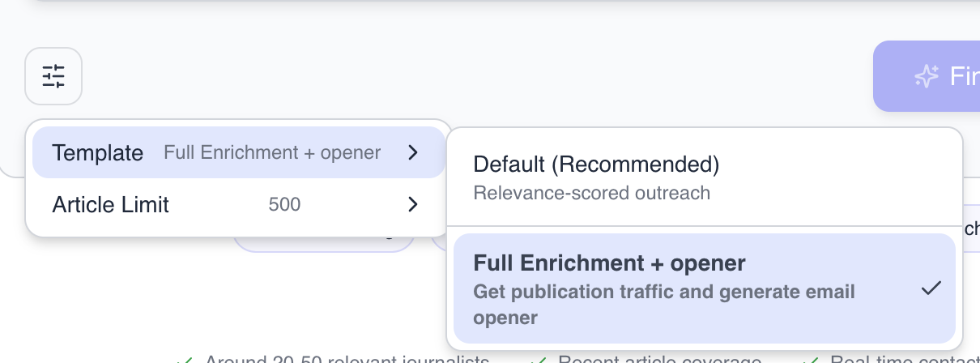Click green check before relevant journalists
Image resolution: width=980 pixels, height=363 pixels.
coord(185,359)
